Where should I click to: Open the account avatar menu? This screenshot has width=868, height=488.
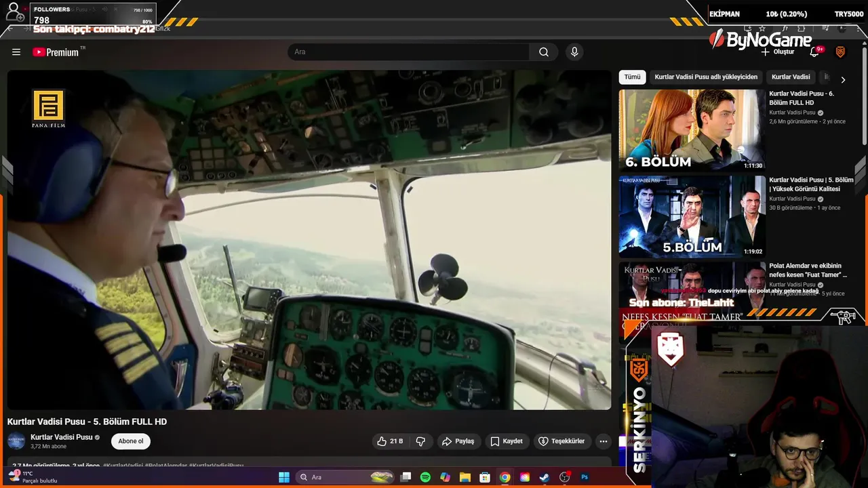840,52
